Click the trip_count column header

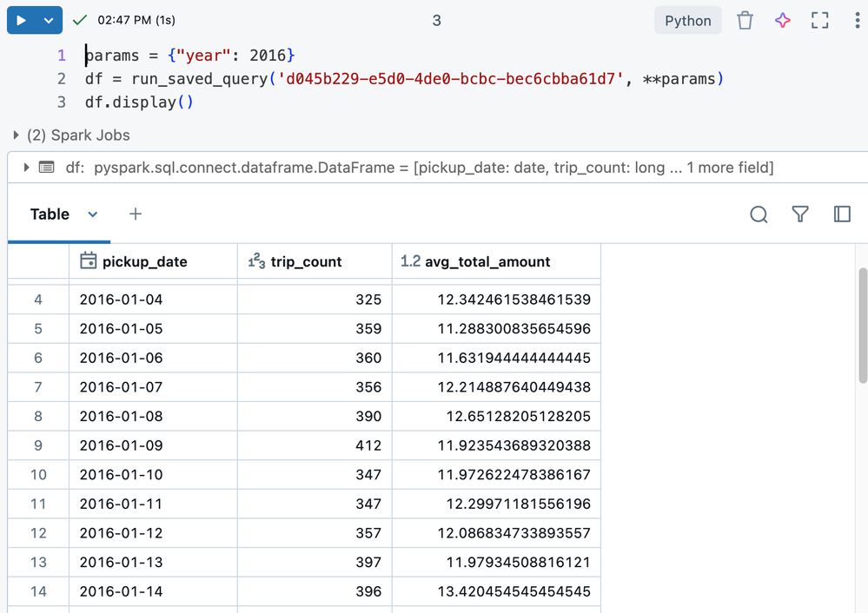tap(306, 261)
